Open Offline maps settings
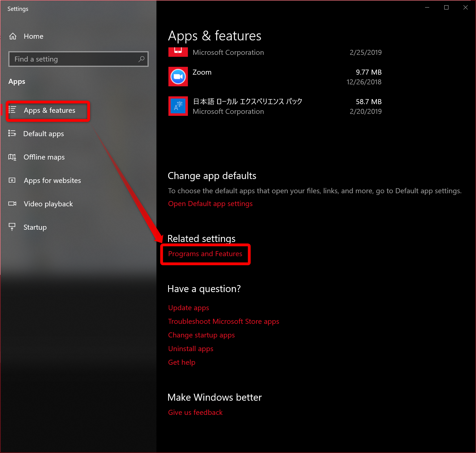 (44, 157)
